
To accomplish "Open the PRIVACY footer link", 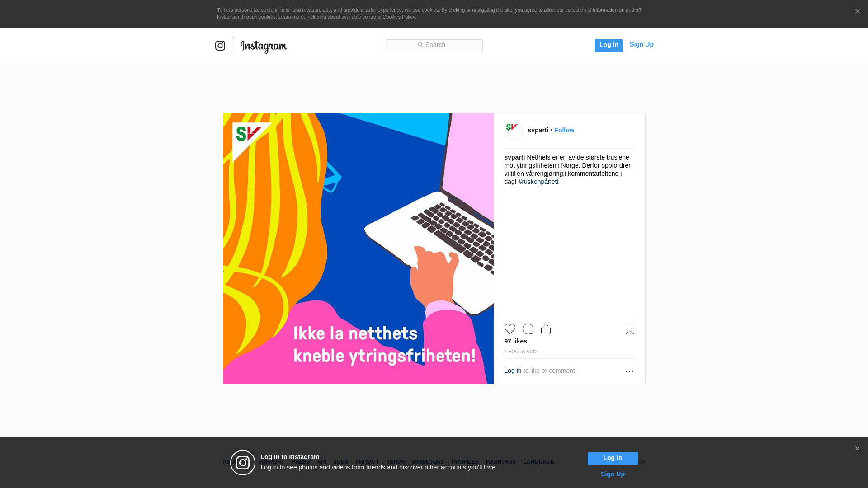I will 367,462.
